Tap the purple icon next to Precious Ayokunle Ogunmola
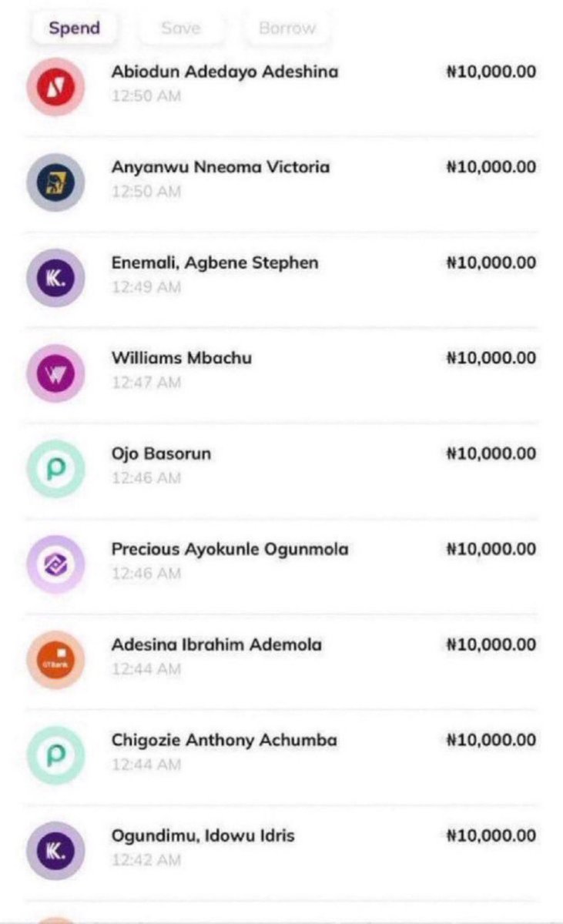Viewport: 563px width, 924px height. [55, 564]
